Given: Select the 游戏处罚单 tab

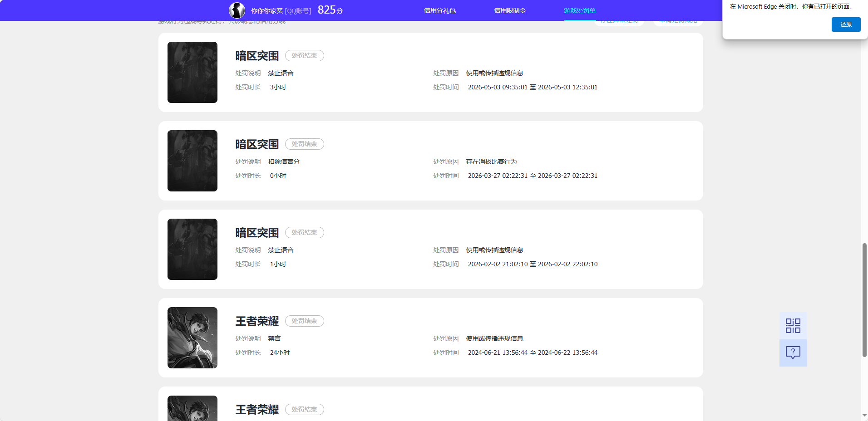Looking at the screenshot, I should (x=580, y=10).
